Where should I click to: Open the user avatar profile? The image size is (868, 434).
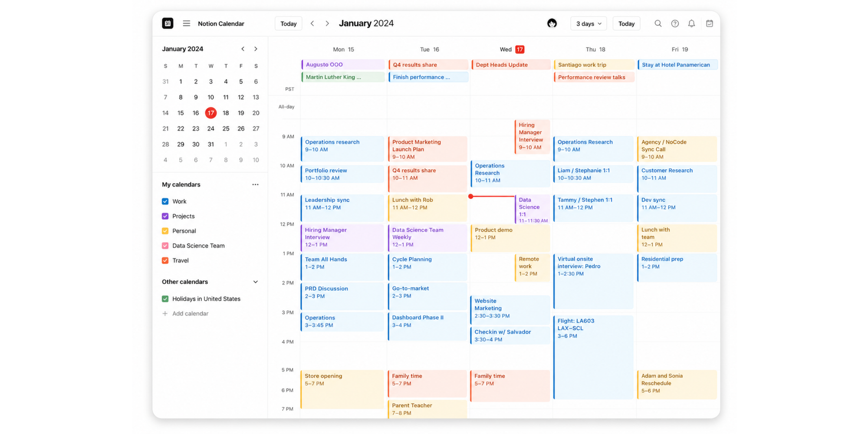(x=552, y=23)
